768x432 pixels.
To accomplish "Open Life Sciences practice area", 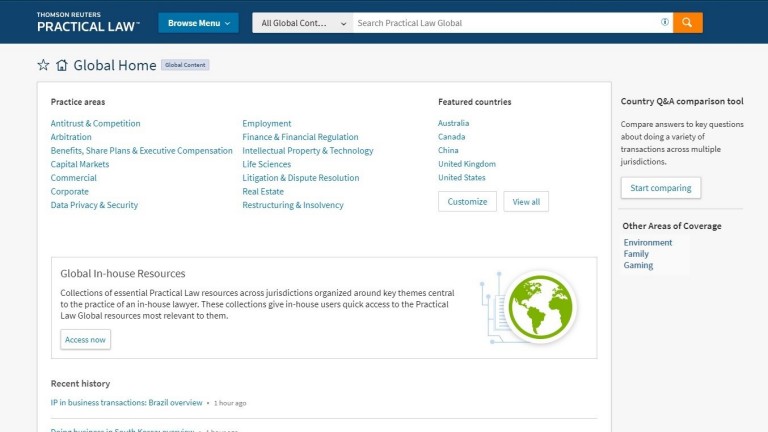I will coord(266,164).
